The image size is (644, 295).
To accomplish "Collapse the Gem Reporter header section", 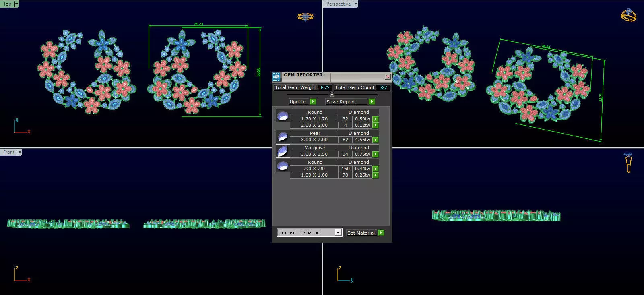I will pyautogui.click(x=332, y=95).
